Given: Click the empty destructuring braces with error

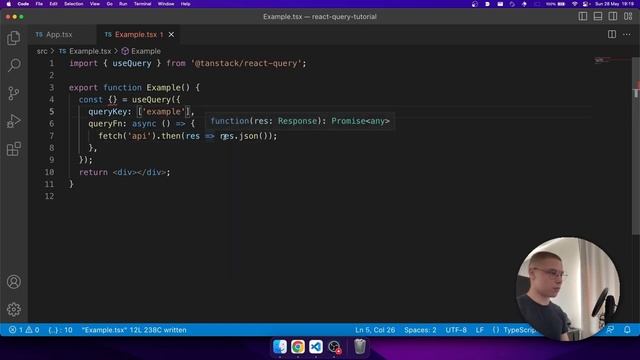Looking at the screenshot, I should (113, 100).
